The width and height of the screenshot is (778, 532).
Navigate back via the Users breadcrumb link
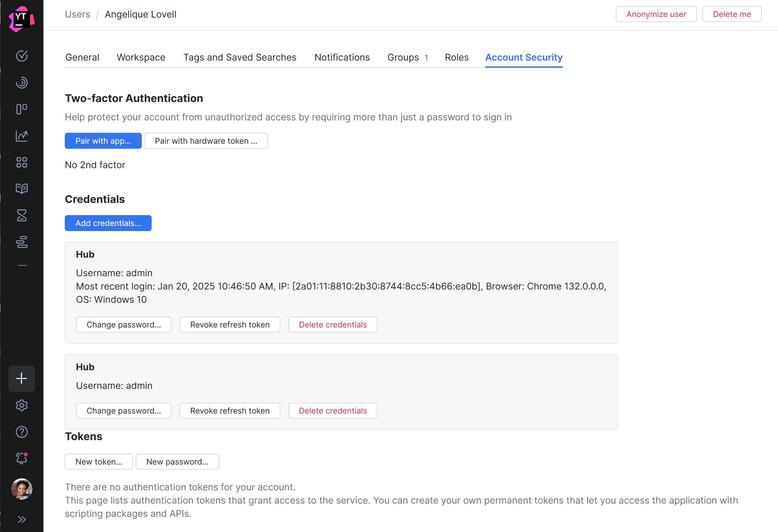77,14
